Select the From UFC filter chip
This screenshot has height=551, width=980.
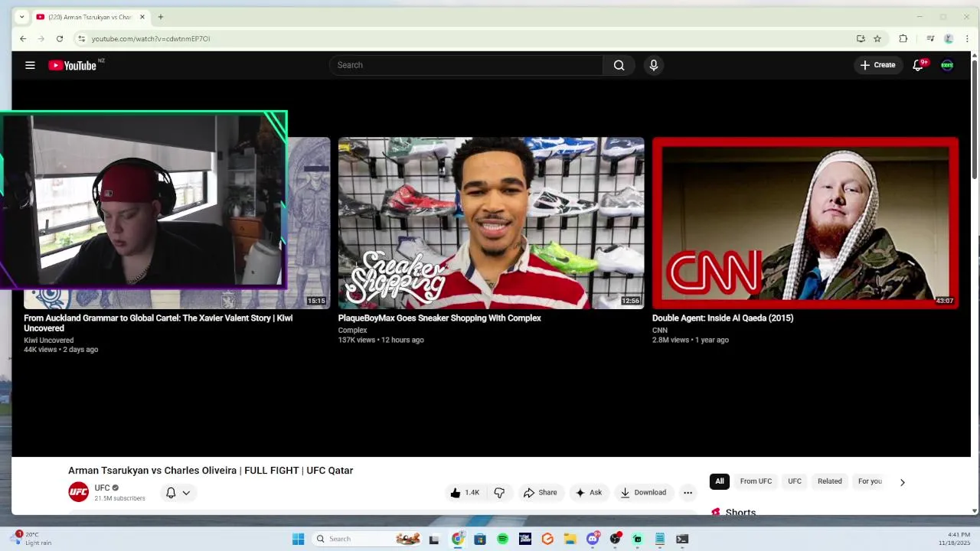[756, 481]
